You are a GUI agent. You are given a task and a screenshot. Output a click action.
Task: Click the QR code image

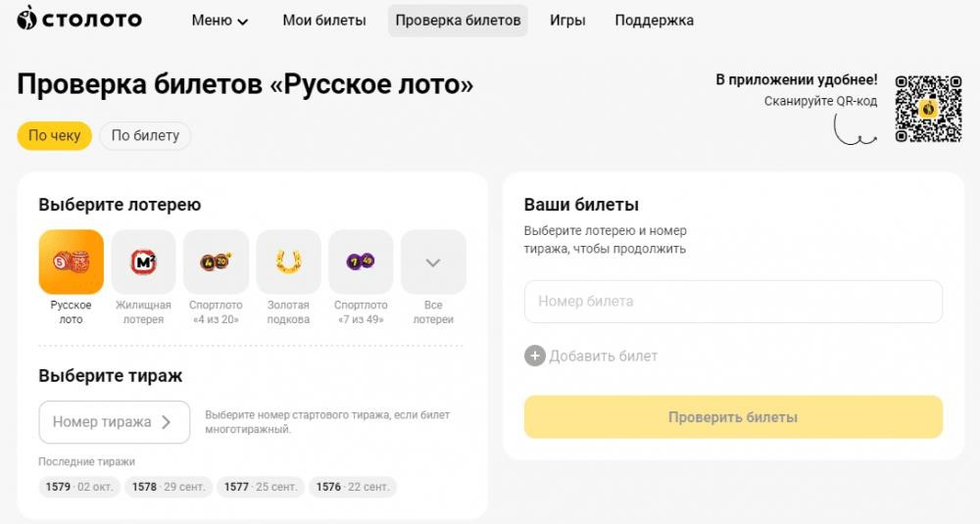(928, 110)
